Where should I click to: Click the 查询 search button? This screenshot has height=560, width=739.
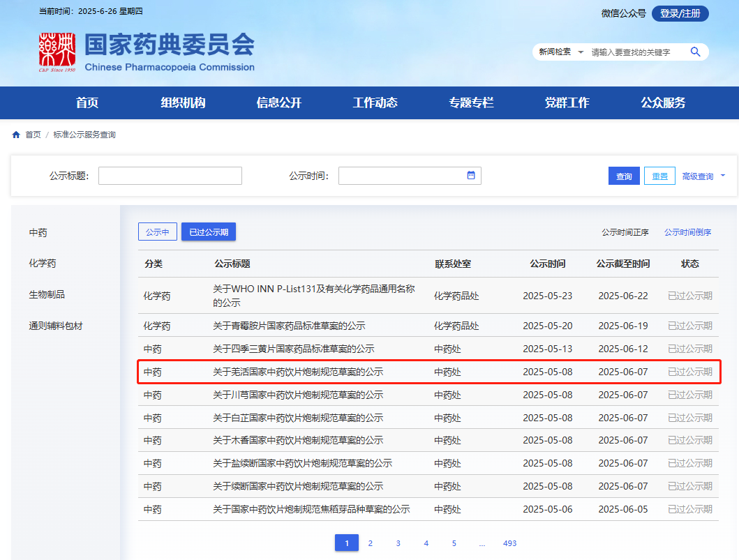[x=624, y=176]
